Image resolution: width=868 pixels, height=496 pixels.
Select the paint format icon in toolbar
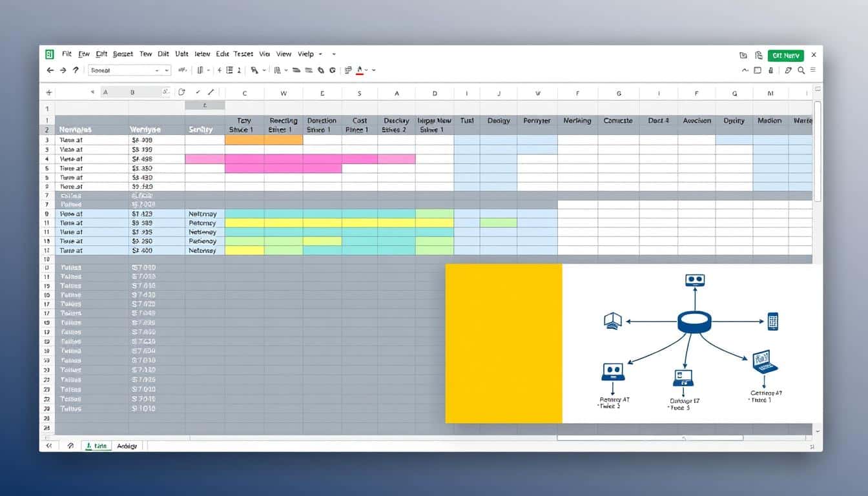(x=255, y=70)
